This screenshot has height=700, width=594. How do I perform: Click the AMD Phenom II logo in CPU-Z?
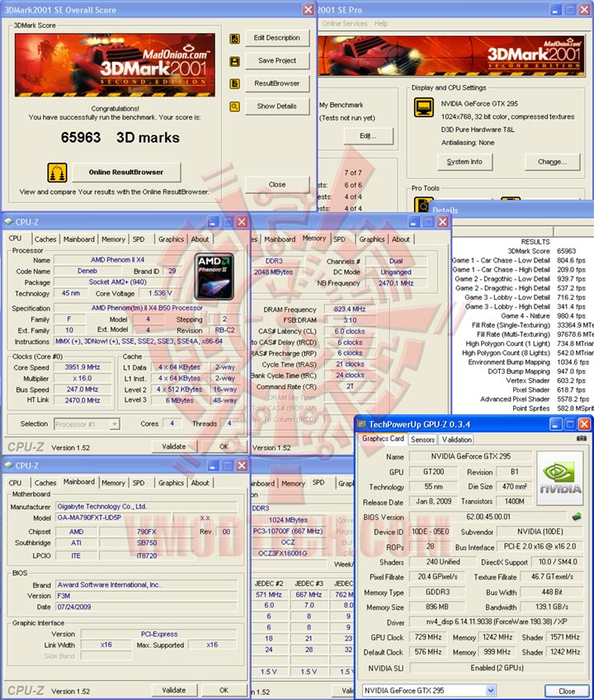tap(214, 277)
